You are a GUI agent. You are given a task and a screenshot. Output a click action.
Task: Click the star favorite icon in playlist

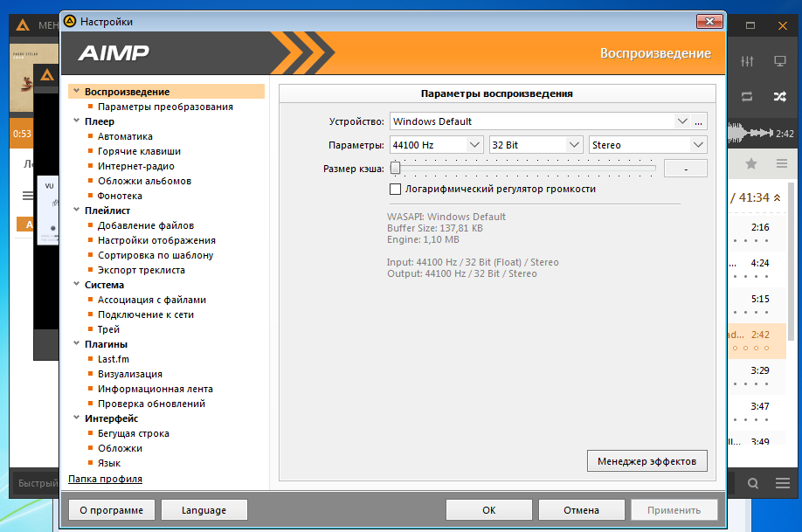point(750,163)
